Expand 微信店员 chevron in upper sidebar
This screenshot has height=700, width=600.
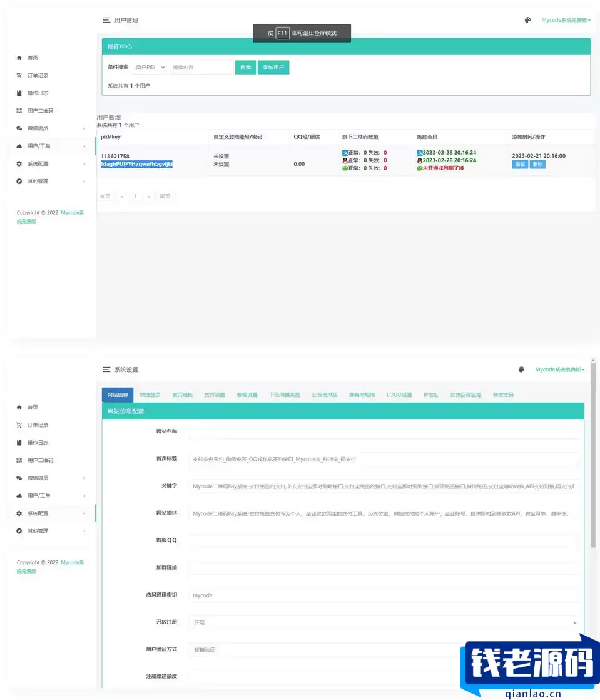[x=84, y=128]
